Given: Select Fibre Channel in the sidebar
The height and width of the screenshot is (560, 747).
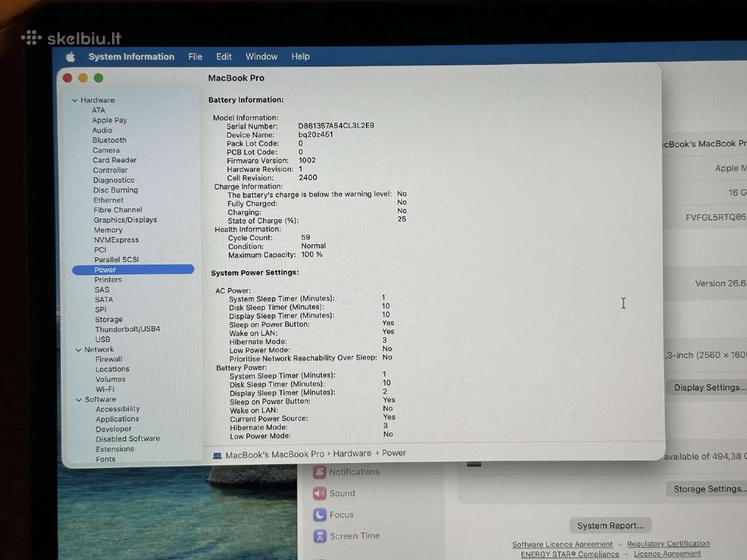Looking at the screenshot, I should (x=118, y=210).
